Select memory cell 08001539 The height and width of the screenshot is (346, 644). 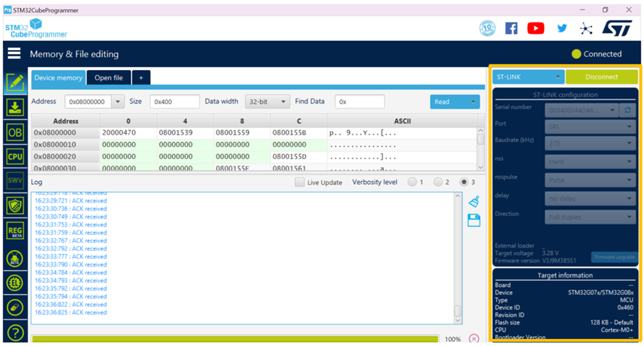185,133
